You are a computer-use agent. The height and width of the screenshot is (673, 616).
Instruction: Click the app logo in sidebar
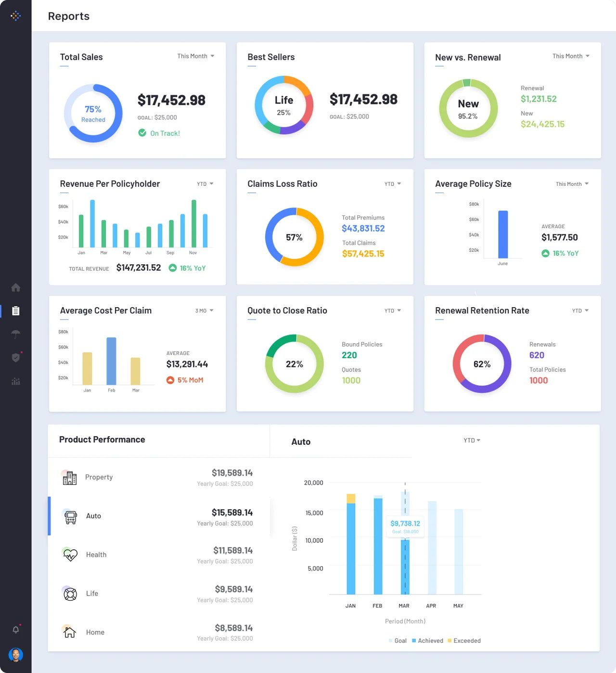tap(15, 16)
